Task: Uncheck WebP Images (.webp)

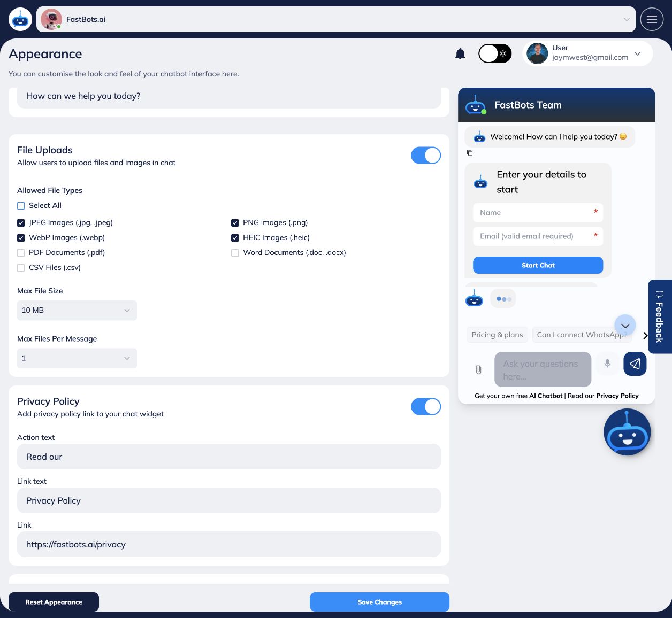Action: (x=21, y=238)
